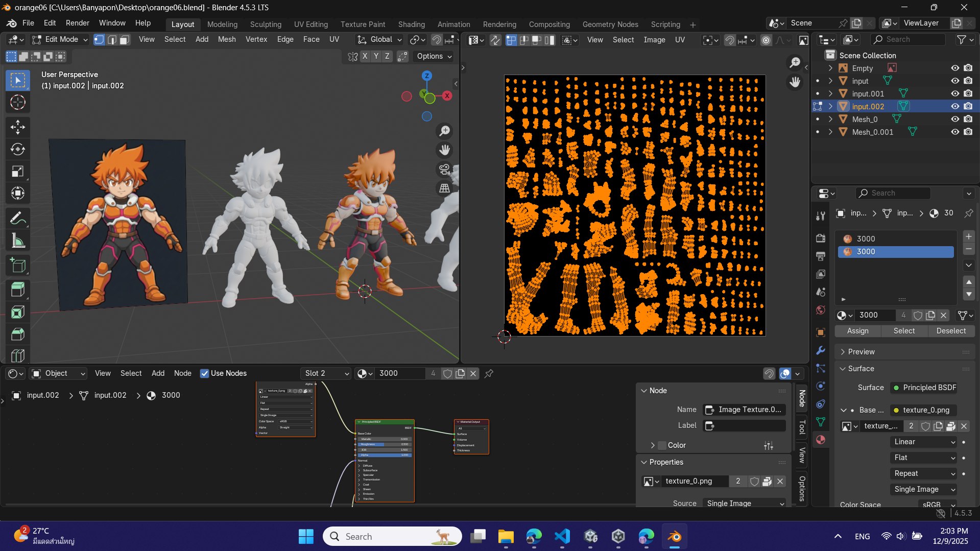Choose the Measure tool

click(x=18, y=241)
